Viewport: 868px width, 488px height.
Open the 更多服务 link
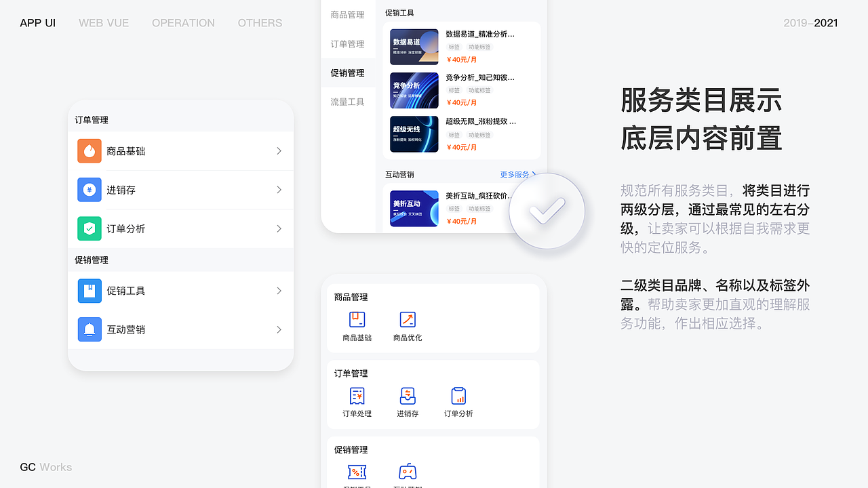pyautogui.click(x=518, y=174)
